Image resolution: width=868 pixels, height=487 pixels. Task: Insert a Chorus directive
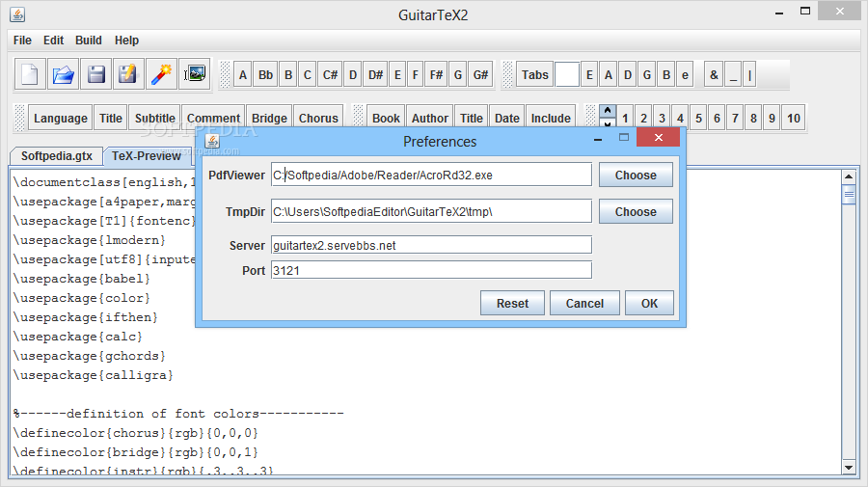pos(318,118)
